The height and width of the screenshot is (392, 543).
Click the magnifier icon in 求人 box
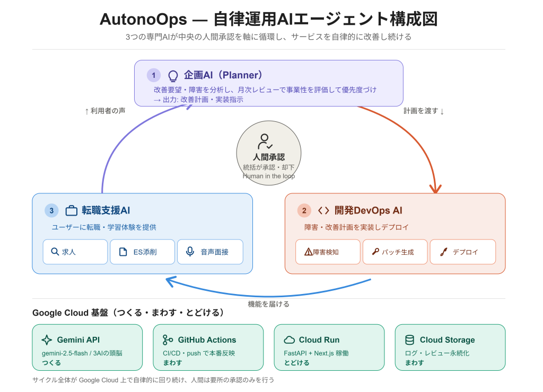tap(55, 252)
